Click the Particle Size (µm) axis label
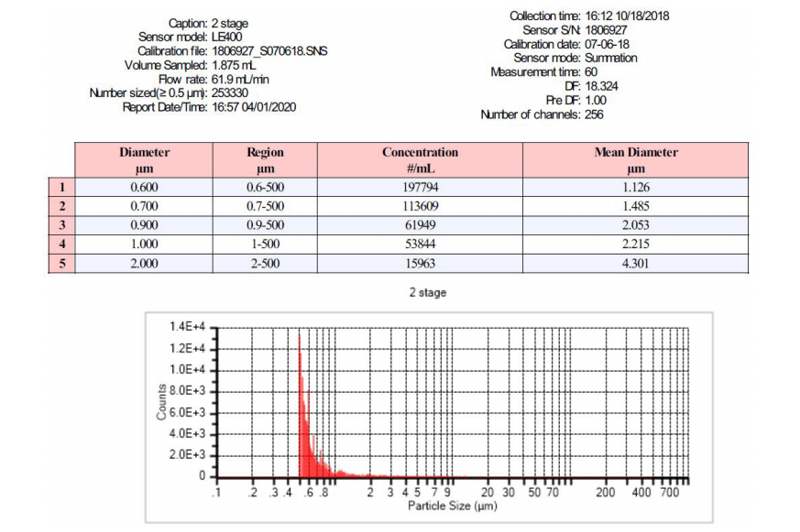This screenshot has width=800, height=532. (452, 505)
